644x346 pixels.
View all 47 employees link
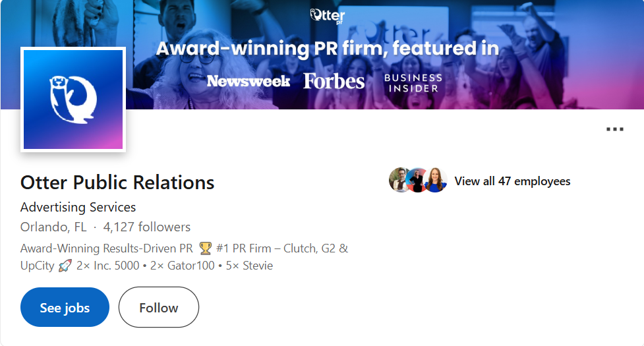click(512, 181)
